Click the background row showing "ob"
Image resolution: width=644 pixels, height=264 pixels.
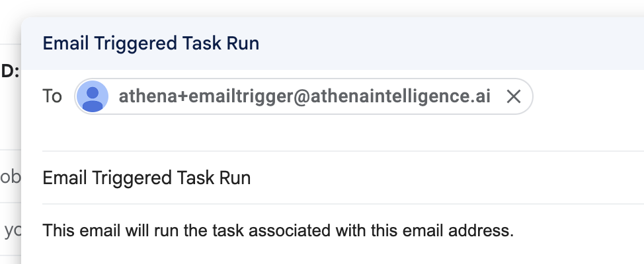click(x=11, y=177)
